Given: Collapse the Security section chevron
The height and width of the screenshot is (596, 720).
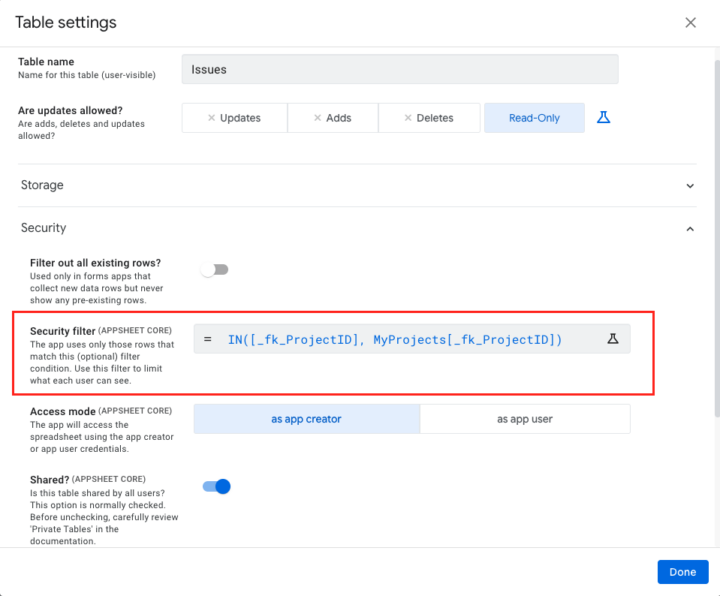Looking at the screenshot, I should click(690, 229).
